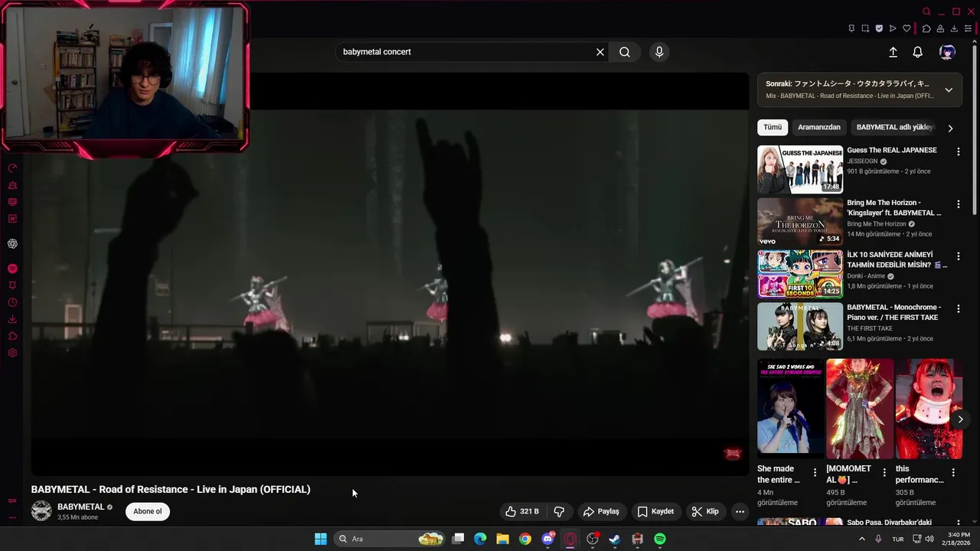Open sidebar extensions cube icon
This screenshot has width=980, height=551.
[x=12, y=336]
